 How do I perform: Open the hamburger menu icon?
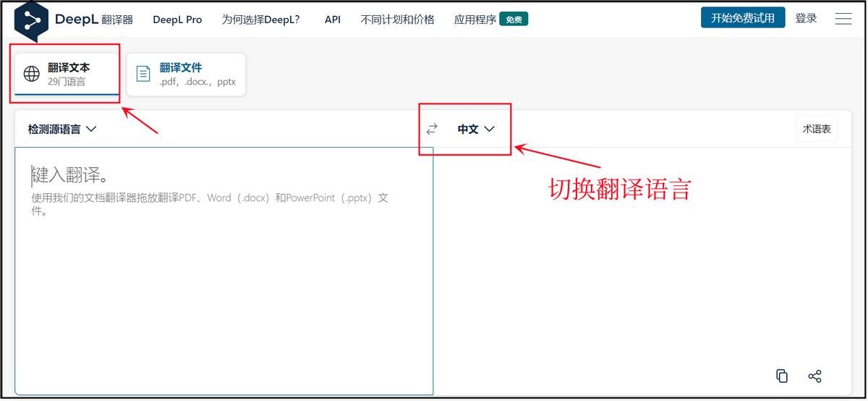(x=843, y=19)
